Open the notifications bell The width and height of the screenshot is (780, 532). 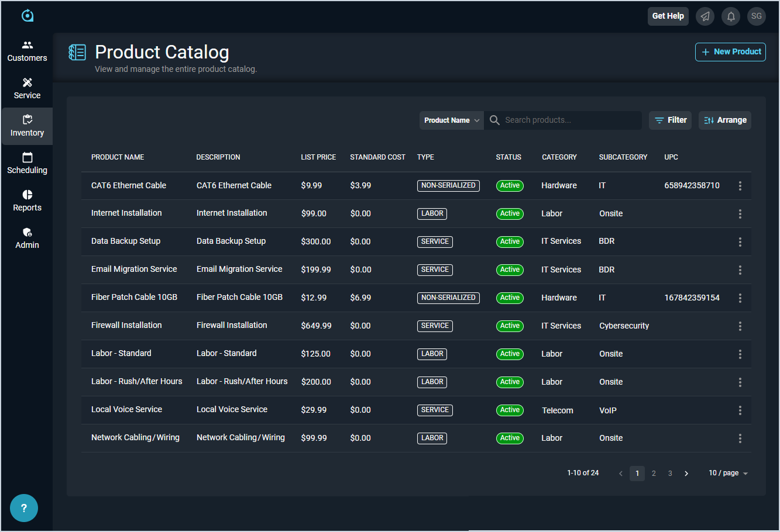tap(731, 16)
